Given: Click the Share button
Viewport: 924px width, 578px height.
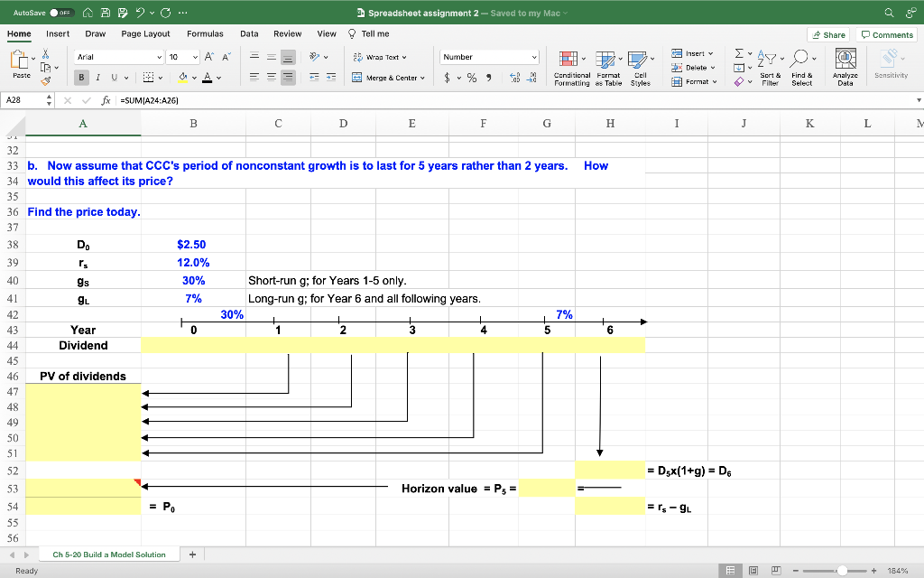Looking at the screenshot, I should (x=828, y=33).
